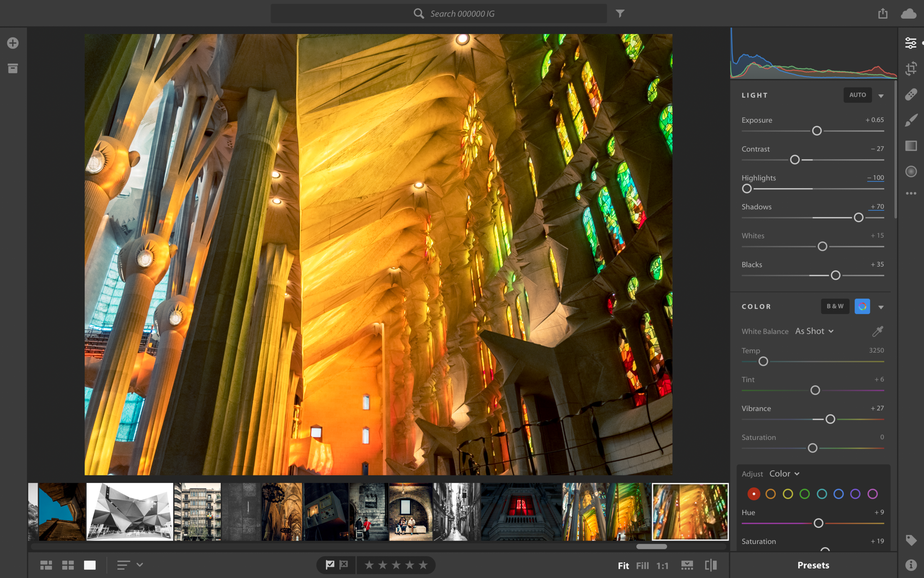Click the search magnifier icon
The image size is (924, 578).
(419, 14)
